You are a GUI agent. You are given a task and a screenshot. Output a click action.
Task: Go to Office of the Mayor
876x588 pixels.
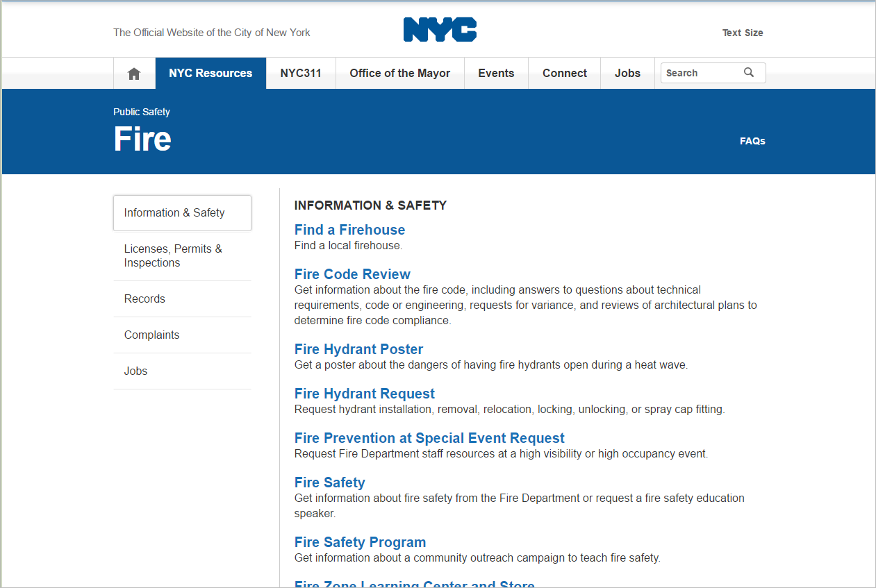pos(399,74)
